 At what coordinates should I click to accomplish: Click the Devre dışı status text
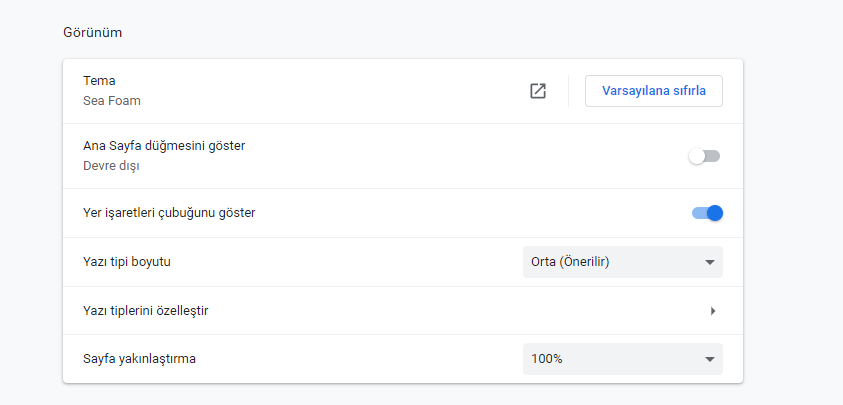[x=111, y=166]
